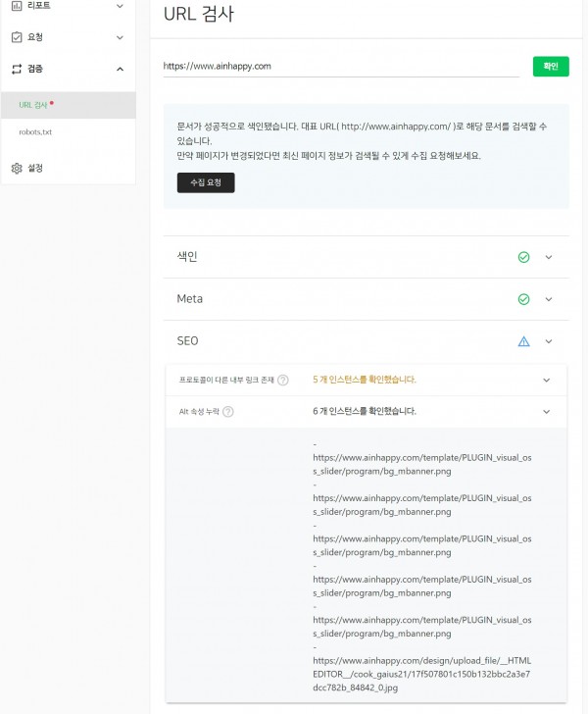The height and width of the screenshot is (714, 588).
Task: Collapse the Alt 속성 누락 row chevron
Action: pos(546,412)
